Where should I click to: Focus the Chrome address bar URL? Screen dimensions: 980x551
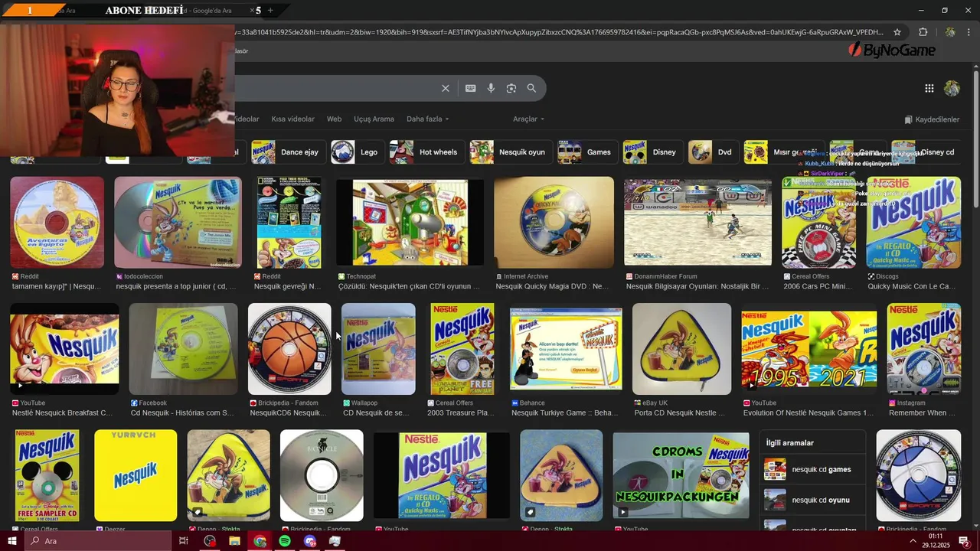[560, 32]
